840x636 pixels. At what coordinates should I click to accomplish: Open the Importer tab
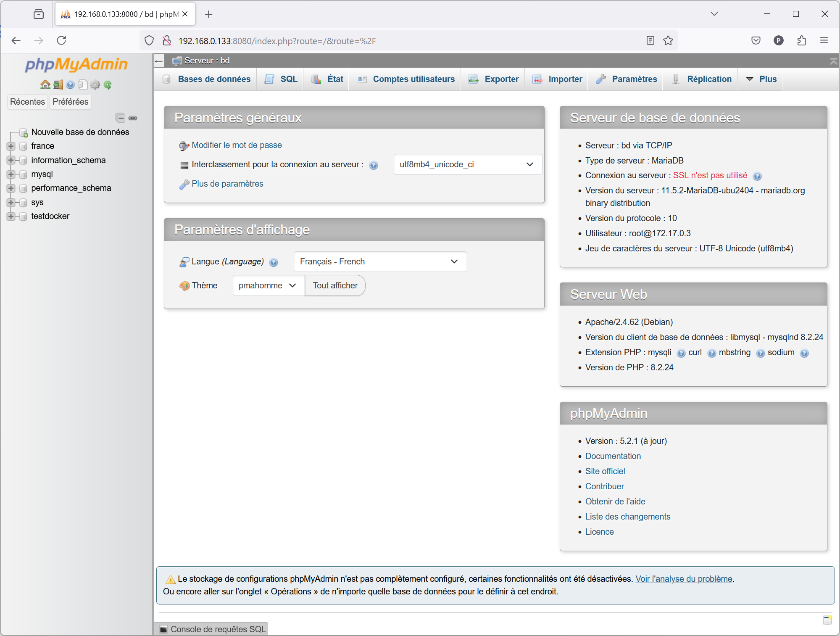[x=557, y=79]
